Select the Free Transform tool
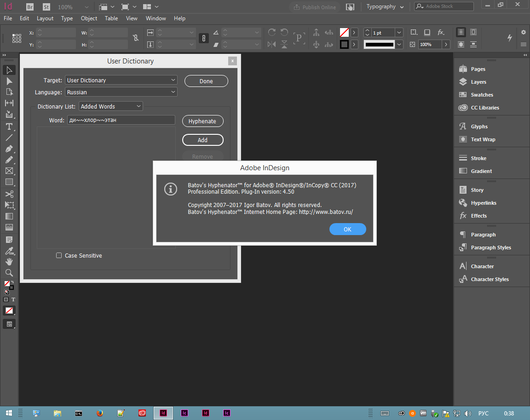Viewport: 530px width, 420px height. click(9, 205)
